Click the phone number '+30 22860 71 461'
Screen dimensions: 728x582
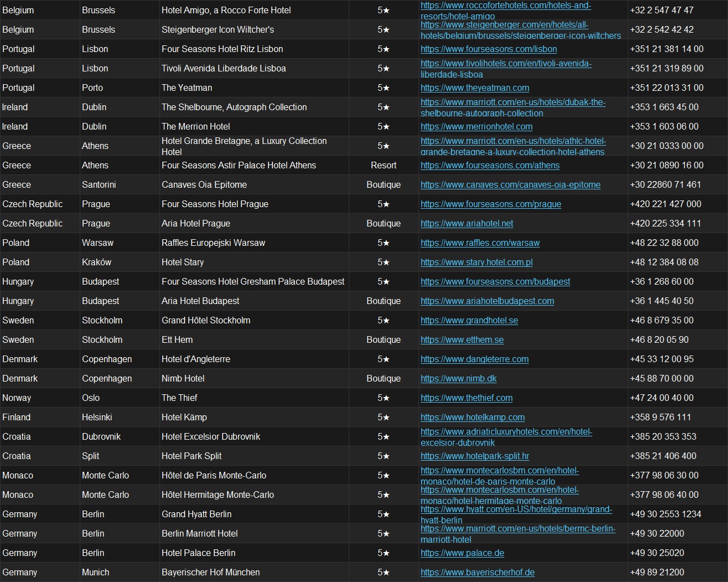[x=665, y=184]
